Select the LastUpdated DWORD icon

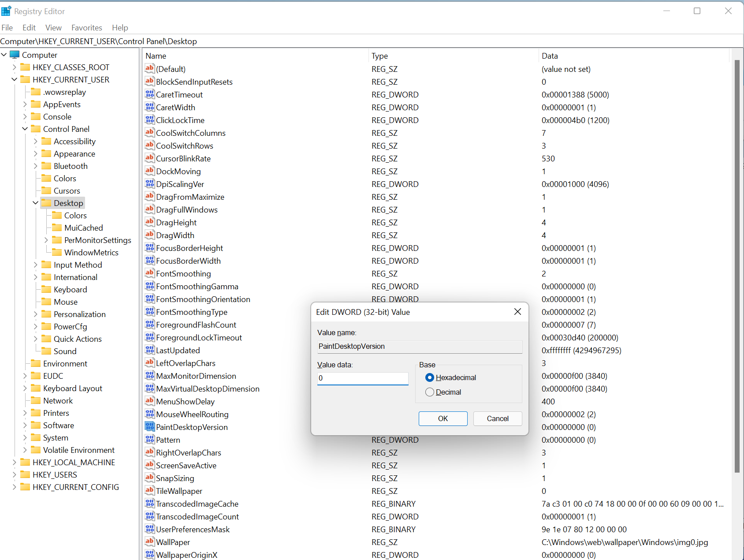tap(150, 350)
